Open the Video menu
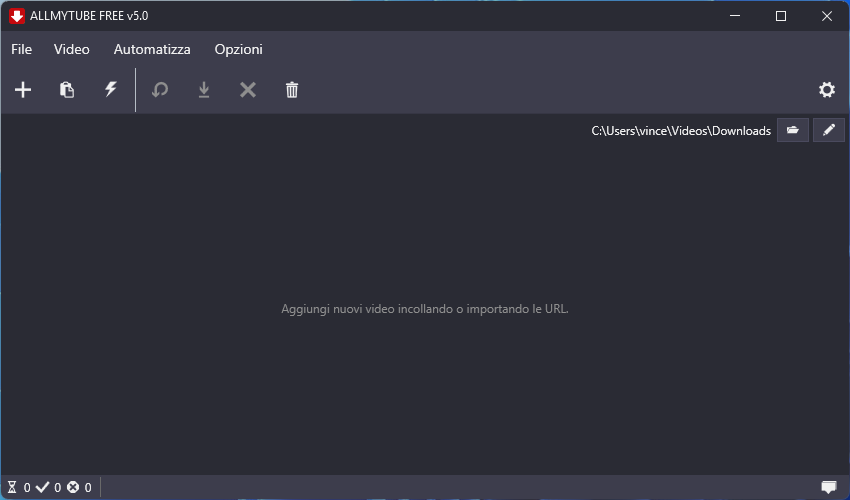The width and height of the screenshot is (850, 500). click(x=72, y=49)
